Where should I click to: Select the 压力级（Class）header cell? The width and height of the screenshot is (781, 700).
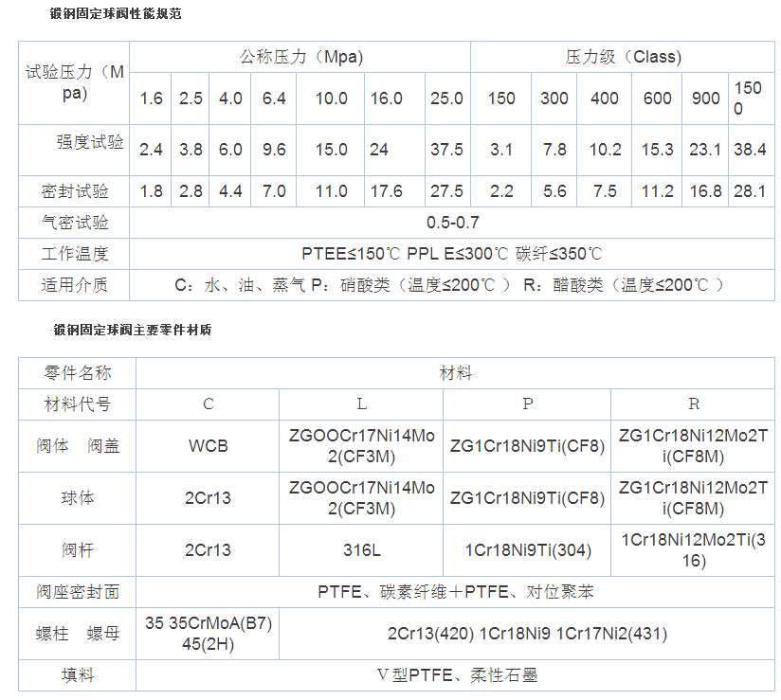point(623,57)
